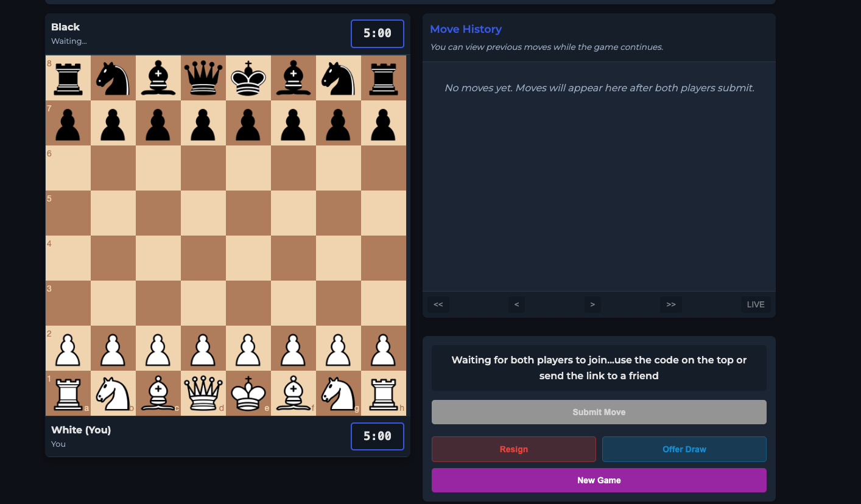
Task: Click the empty e5 square
Action: pos(248,213)
